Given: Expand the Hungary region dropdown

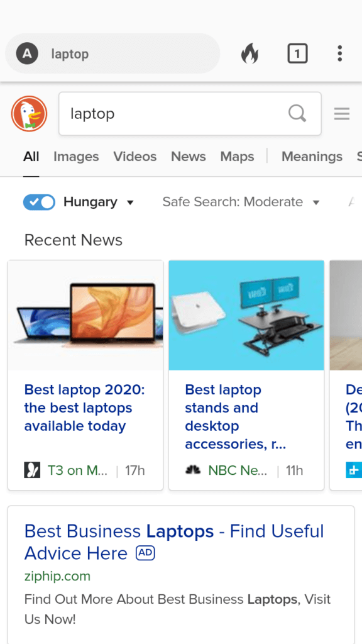Looking at the screenshot, I should click(99, 202).
